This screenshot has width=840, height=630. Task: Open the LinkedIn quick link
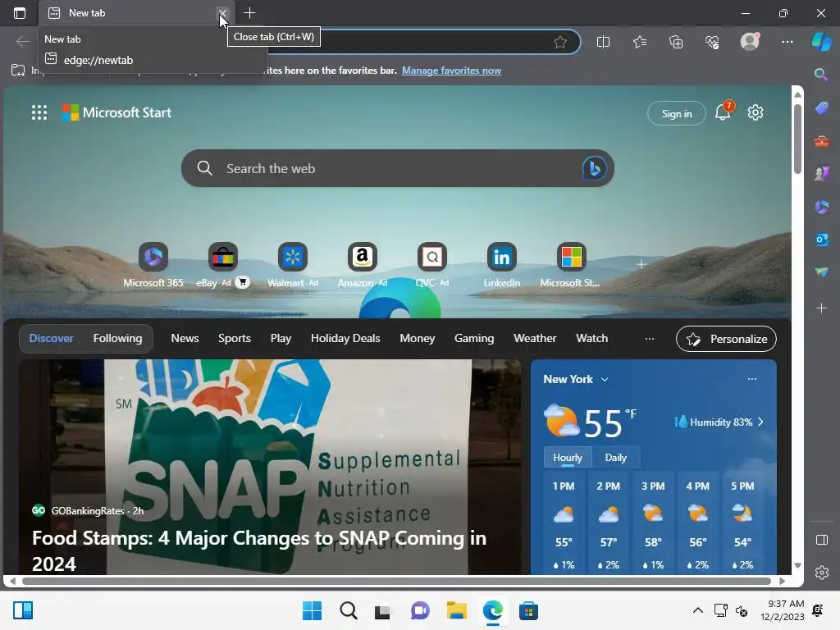click(501, 265)
